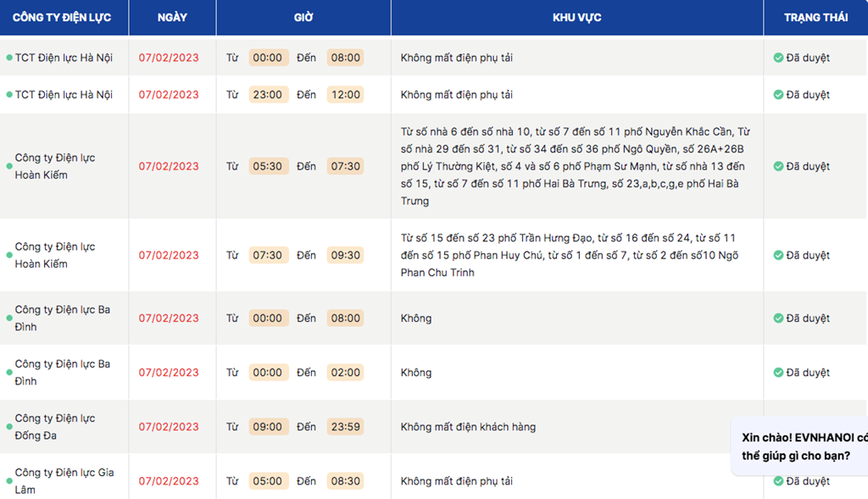Click the check icon in the TCT Hà Nội 00:00–08:00 row

coord(778,58)
